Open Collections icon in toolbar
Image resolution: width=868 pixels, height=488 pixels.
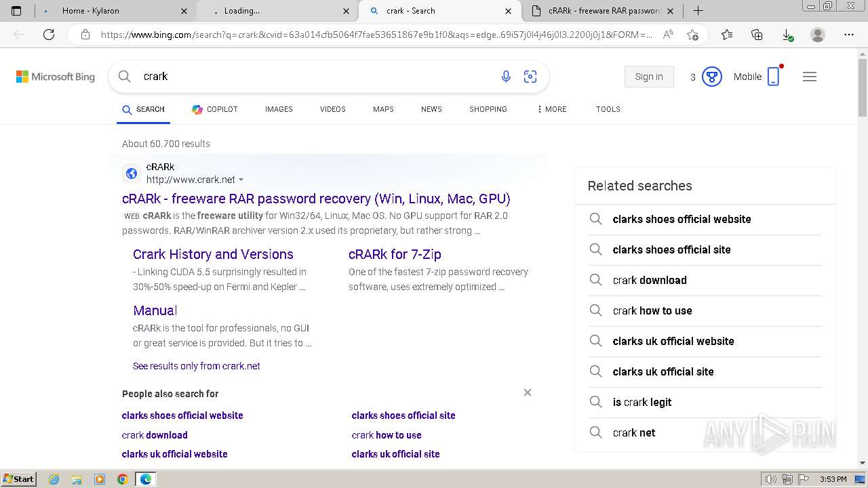[x=757, y=35]
